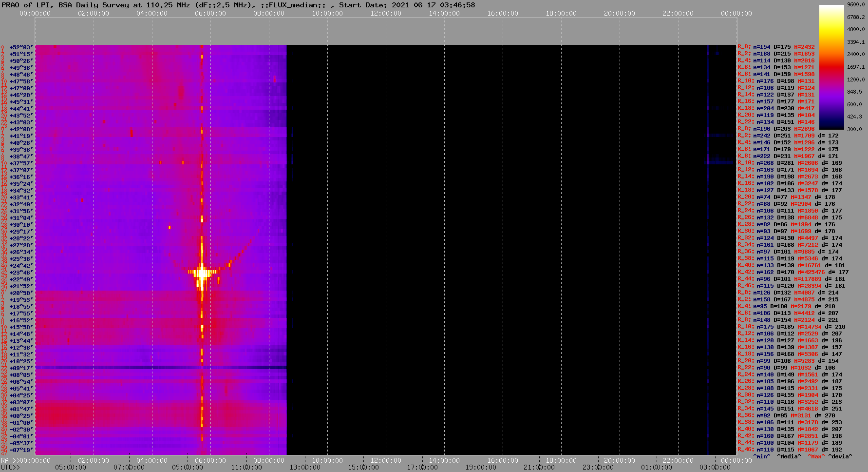Click the declination label +23°46'

coord(21,273)
